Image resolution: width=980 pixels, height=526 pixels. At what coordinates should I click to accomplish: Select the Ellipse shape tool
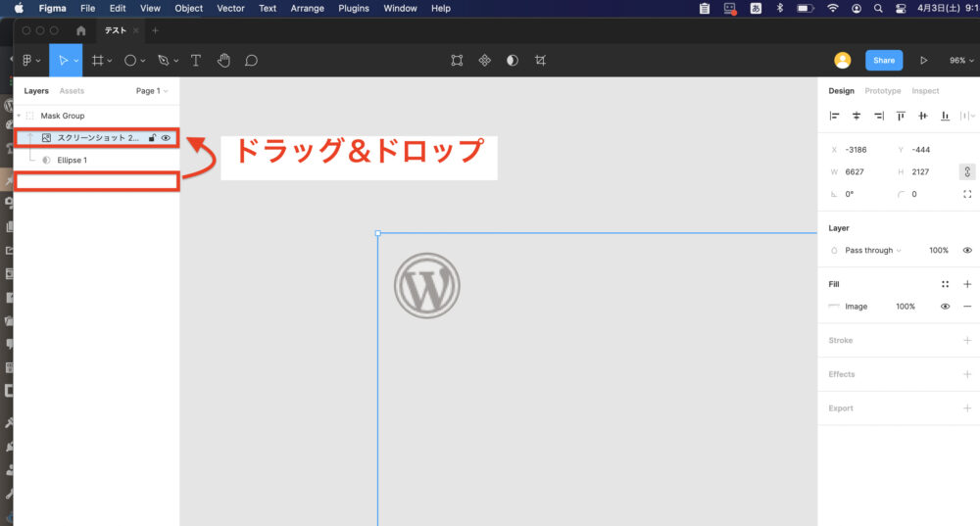130,61
